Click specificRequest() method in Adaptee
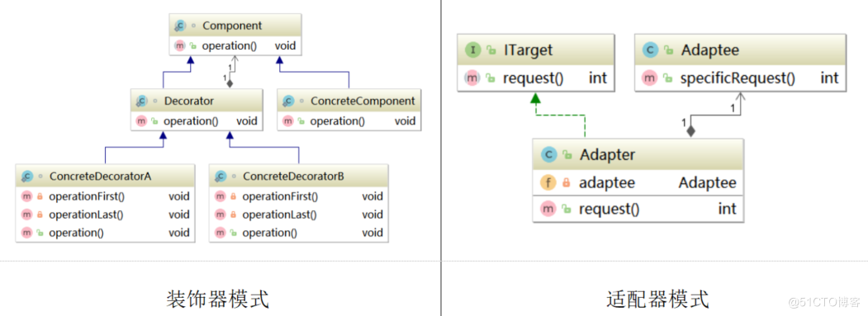The image size is (868, 316). click(x=738, y=78)
